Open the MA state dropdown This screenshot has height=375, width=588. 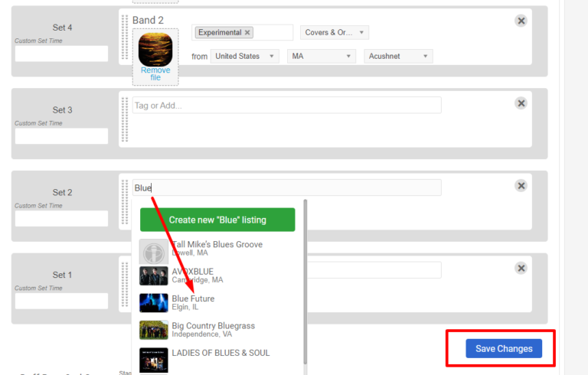[322, 57]
